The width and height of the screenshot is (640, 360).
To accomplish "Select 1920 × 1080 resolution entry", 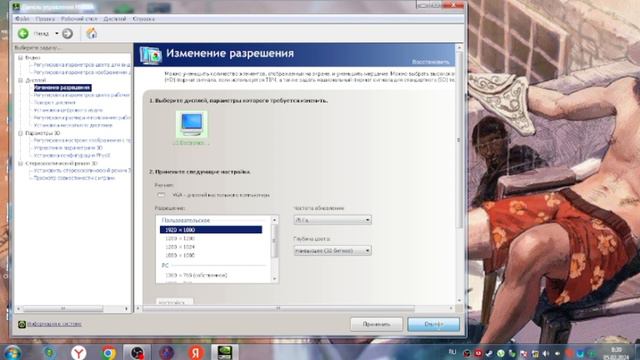I will click(x=211, y=230).
